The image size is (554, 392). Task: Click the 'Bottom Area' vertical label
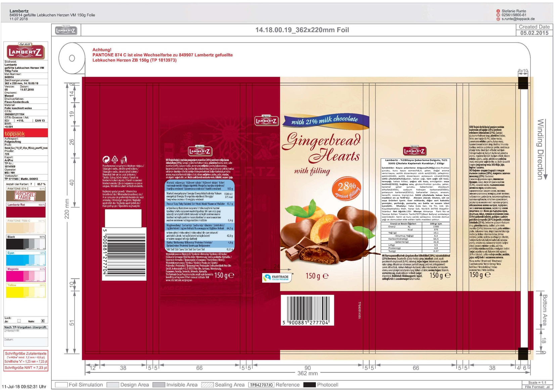pos(545,310)
